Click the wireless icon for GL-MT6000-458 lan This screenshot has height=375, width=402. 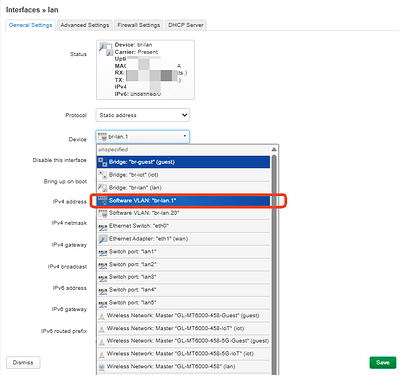coord(102,367)
